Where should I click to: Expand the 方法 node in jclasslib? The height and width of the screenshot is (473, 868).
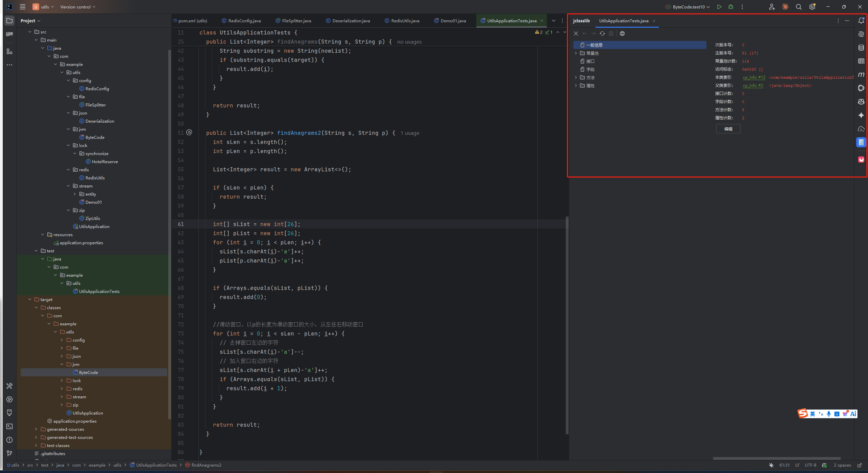click(576, 77)
